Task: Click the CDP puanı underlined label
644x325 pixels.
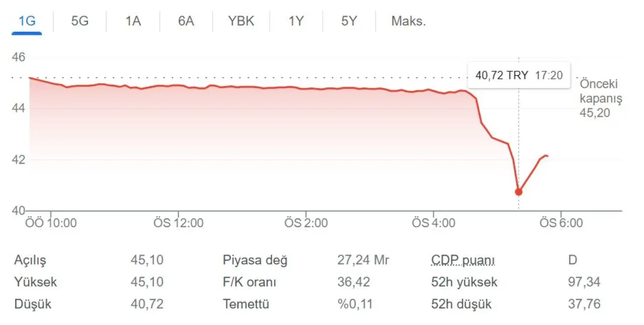Action: point(463,261)
